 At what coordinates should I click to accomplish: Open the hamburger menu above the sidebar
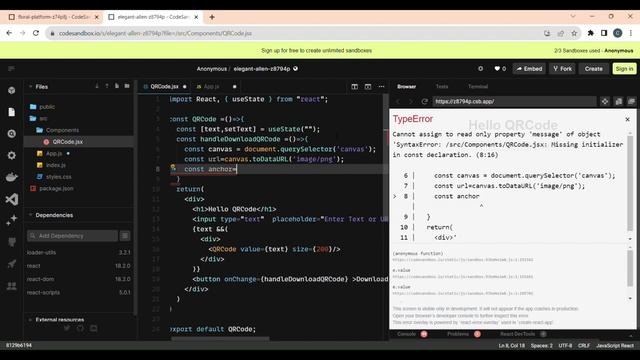pyautogui.click(x=11, y=69)
